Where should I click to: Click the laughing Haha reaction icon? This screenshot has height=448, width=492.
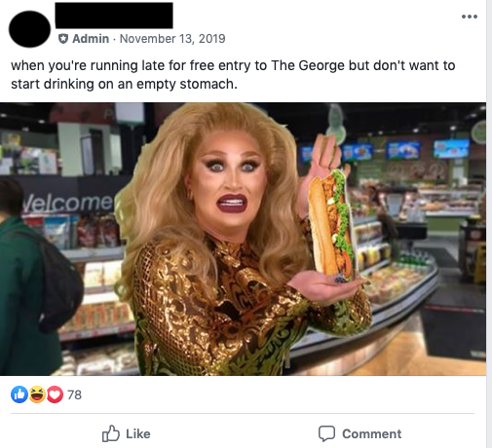coord(37,394)
